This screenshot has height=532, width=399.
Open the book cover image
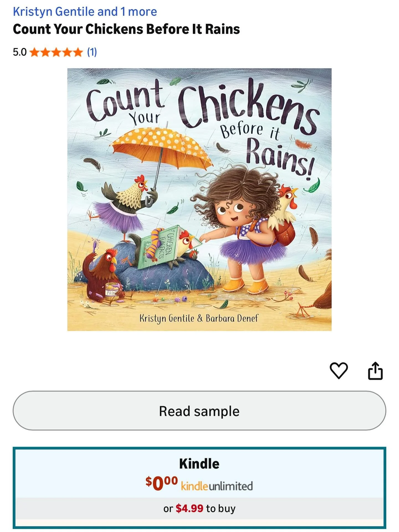coord(199,199)
